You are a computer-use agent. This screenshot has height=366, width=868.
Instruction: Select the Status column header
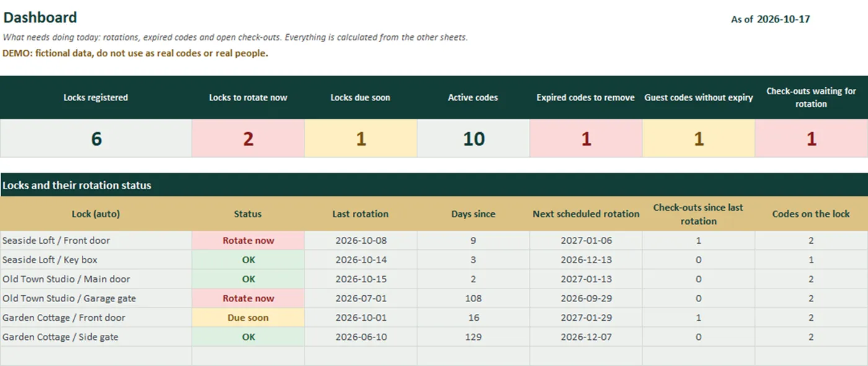(x=248, y=214)
